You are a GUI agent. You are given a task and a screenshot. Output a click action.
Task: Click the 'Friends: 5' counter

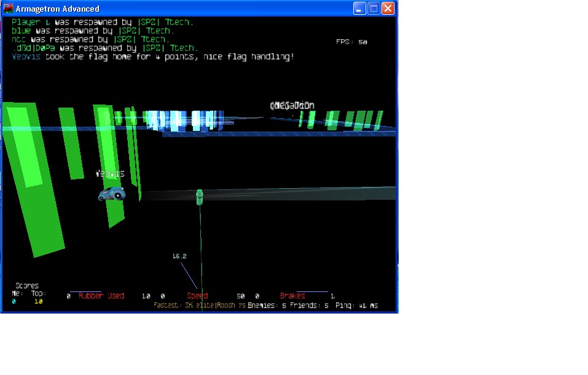click(x=310, y=306)
